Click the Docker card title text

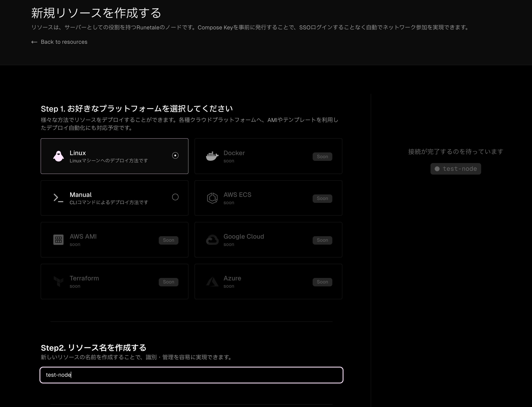point(234,153)
